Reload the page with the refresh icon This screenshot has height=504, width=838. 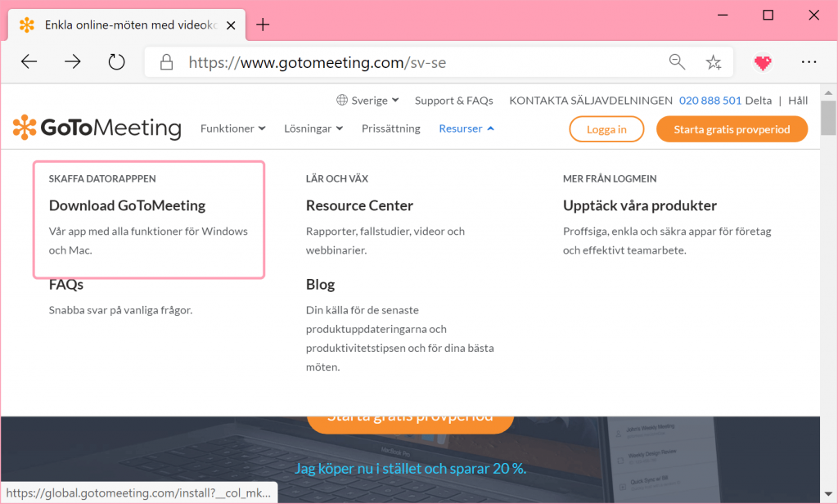coord(116,62)
